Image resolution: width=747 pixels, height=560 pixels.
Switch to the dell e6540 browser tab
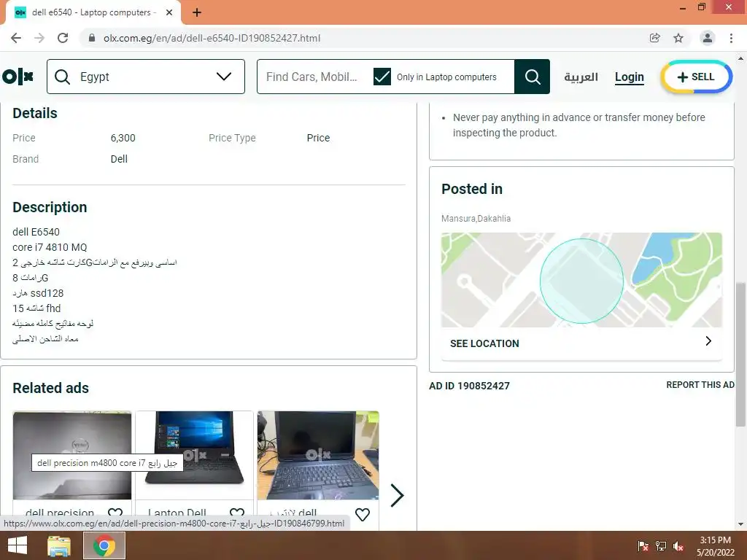93,12
